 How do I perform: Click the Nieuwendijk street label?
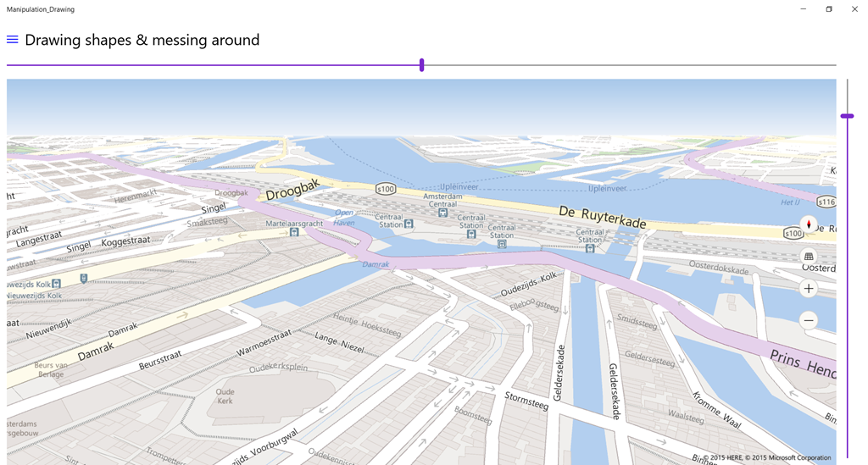(x=48, y=329)
